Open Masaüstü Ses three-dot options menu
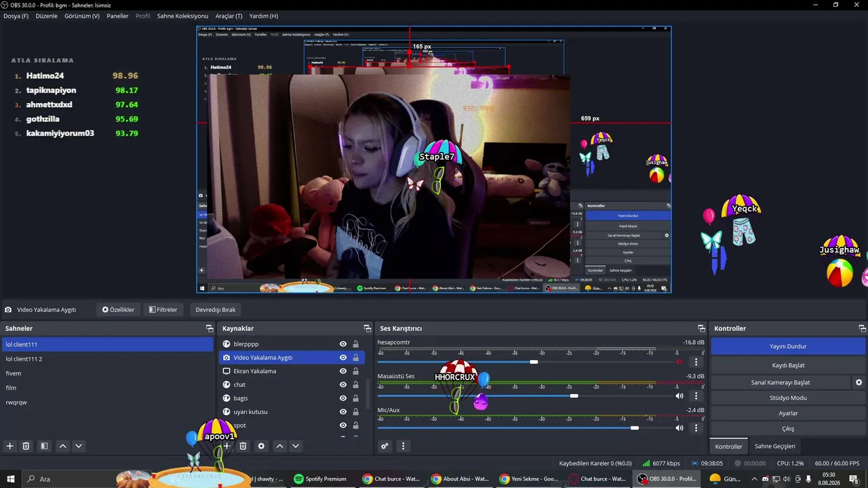 (x=696, y=396)
